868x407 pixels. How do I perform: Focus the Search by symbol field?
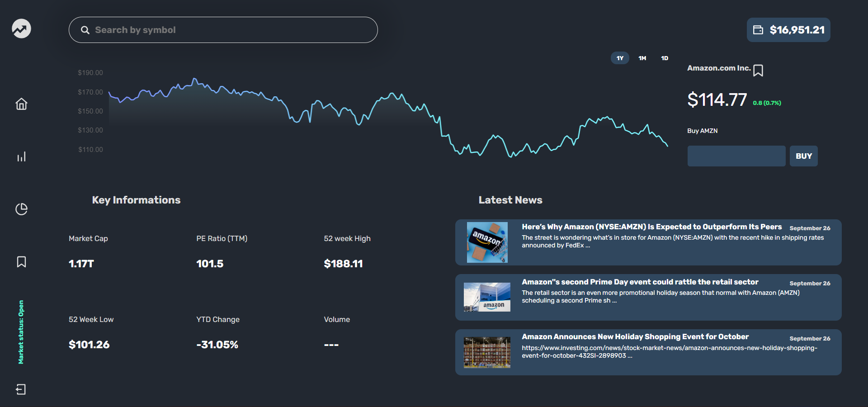pos(223,30)
